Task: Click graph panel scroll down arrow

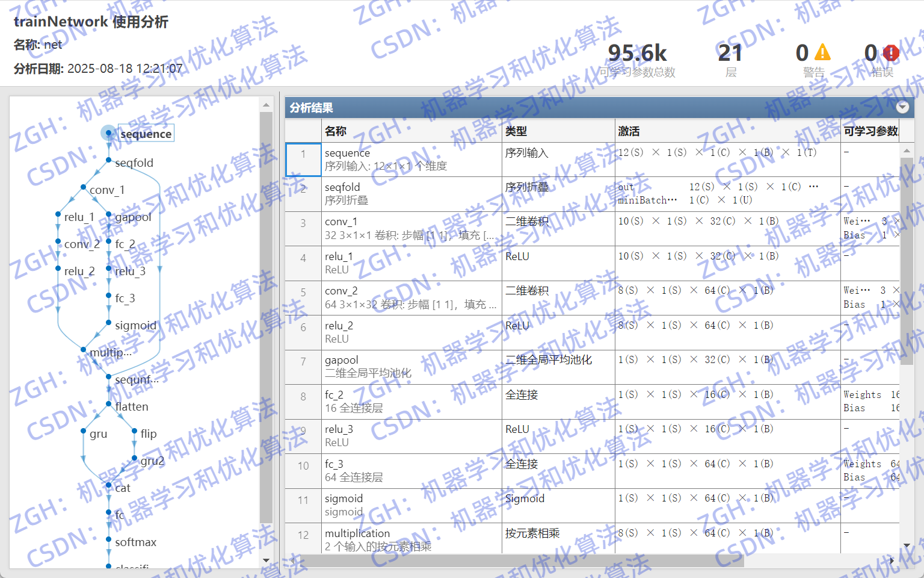Action: pos(266,561)
